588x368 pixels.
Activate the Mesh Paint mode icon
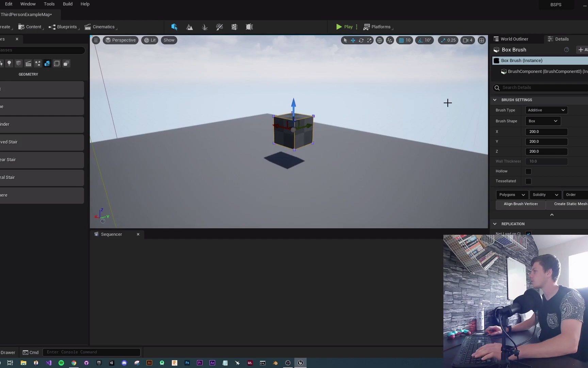pyautogui.click(x=219, y=27)
